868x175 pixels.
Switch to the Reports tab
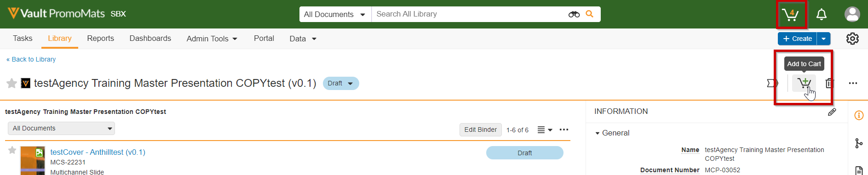click(100, 39)
